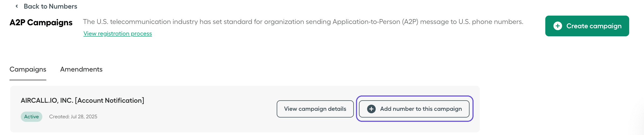The image size is (644, 135).
Task: Click the plus icon in Create campaign
Action: 558,26
